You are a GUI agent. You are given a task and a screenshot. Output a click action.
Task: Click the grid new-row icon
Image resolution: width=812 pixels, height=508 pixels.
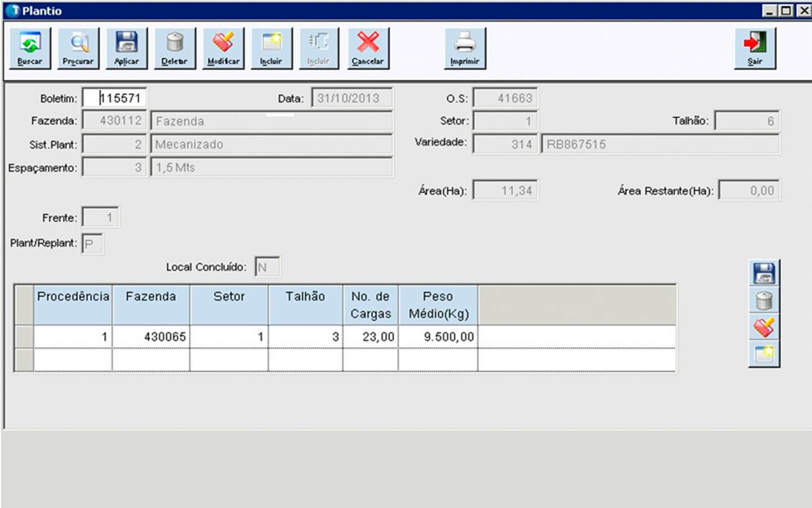click(764, 354)
